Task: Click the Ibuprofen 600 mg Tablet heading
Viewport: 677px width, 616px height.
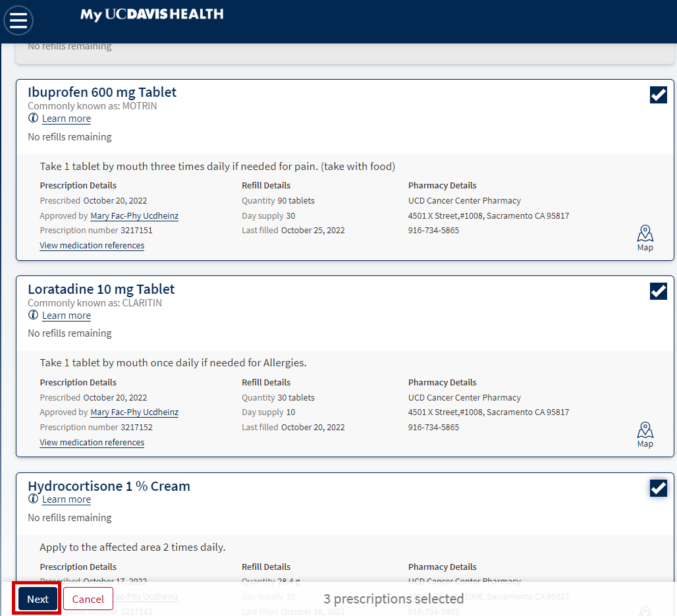Action: (102, 92)
